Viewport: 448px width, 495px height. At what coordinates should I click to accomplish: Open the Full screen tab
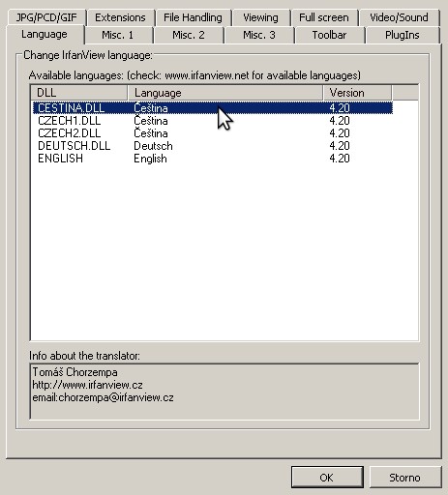324,17
